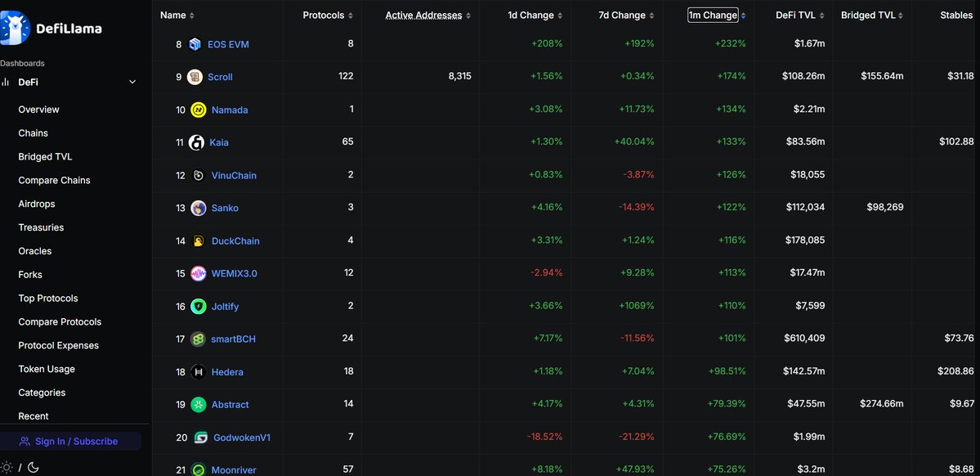Image resolution: width=980 pixels, height=476 pixels.
Task: Open the Kaia chain link
Action: coord(219,142)
